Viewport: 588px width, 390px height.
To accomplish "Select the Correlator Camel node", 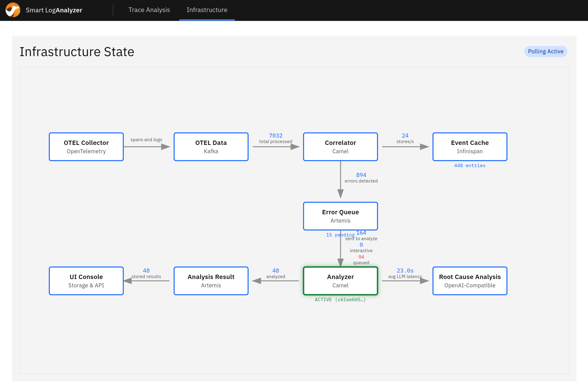I will coord(341,147).
